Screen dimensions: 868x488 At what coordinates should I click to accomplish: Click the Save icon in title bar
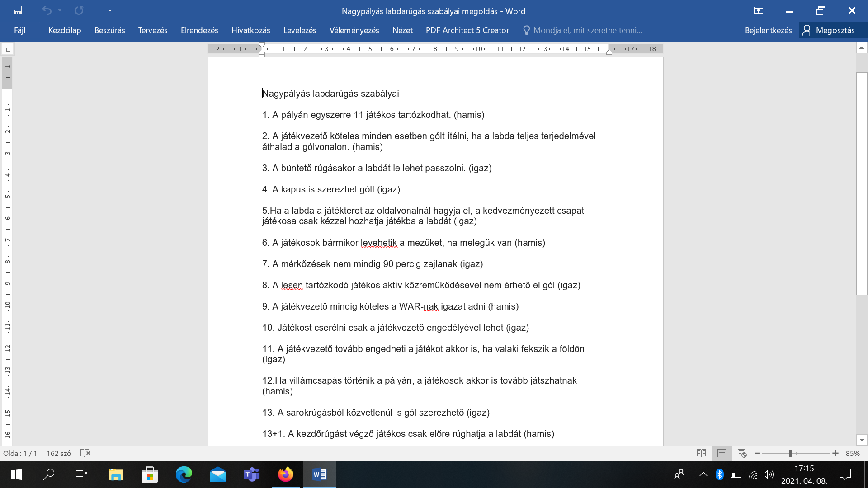18,10
